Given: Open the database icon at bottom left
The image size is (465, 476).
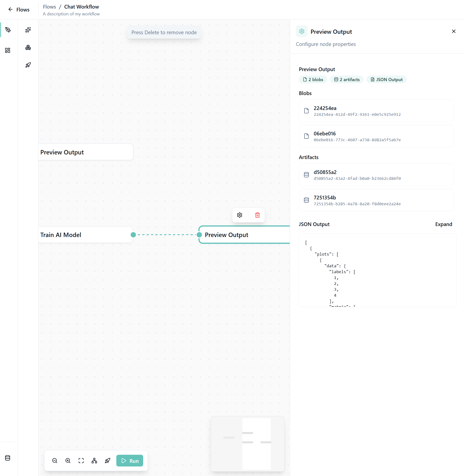Looking at the screenshot, I should click(x=8, y=458).
